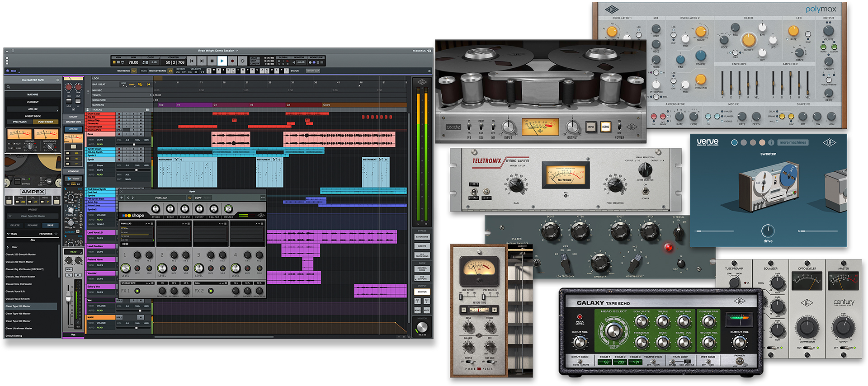Click the Stop button in LUNA transport
The width and height of the screenshot is (868, 386).
212,61
